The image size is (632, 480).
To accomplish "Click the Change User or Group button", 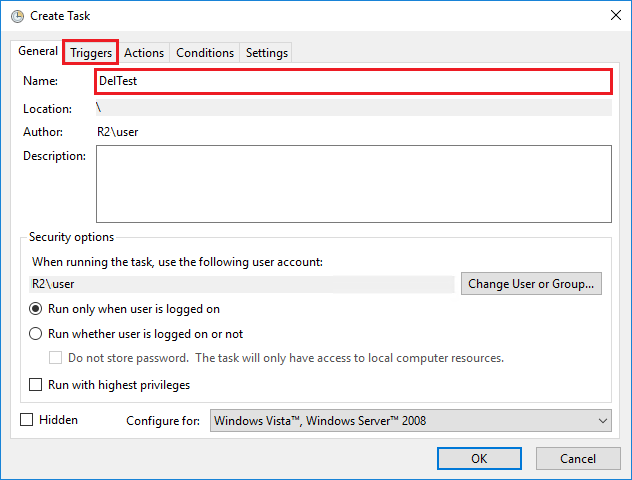I will coord(531,284).
